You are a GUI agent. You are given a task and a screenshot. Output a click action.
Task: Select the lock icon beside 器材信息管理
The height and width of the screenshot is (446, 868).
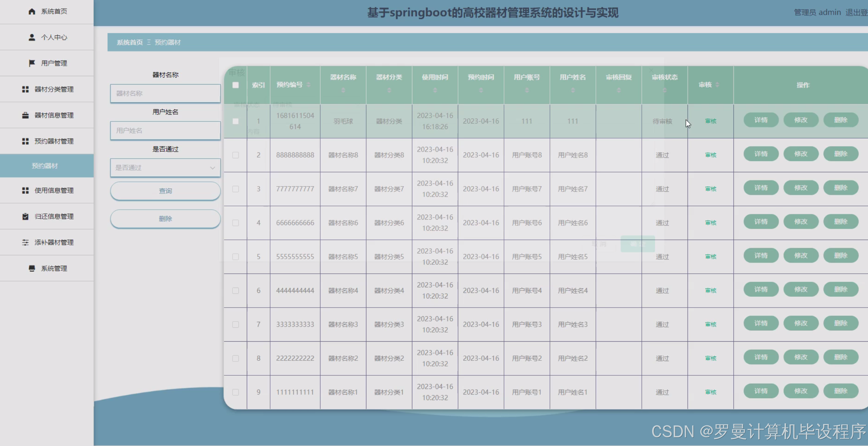[x=25, y=115]
